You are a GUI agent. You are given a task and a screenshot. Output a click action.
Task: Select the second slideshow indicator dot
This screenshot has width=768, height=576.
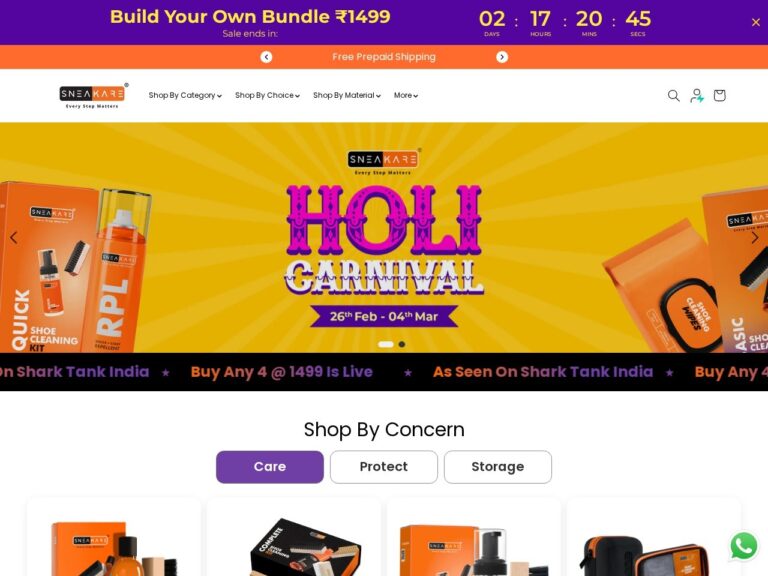coord(402,344)
